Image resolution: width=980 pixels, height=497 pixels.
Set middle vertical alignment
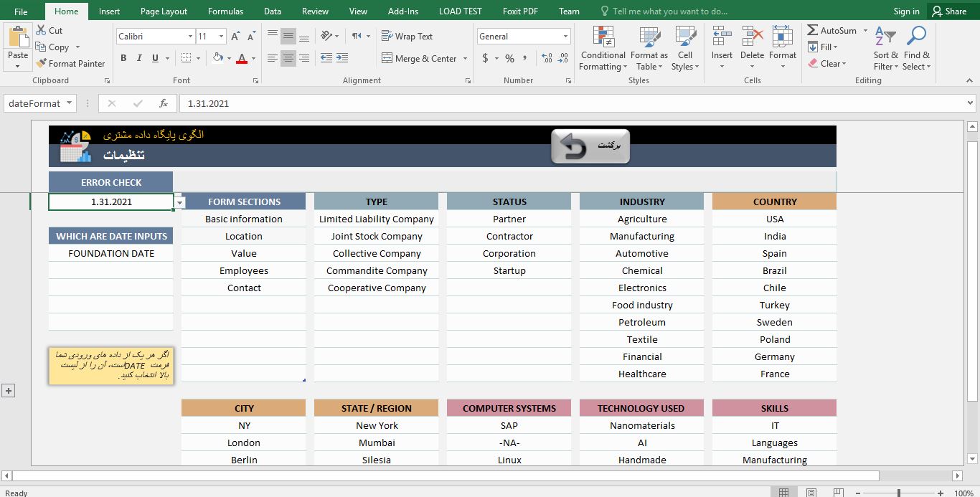pos(288,36)
